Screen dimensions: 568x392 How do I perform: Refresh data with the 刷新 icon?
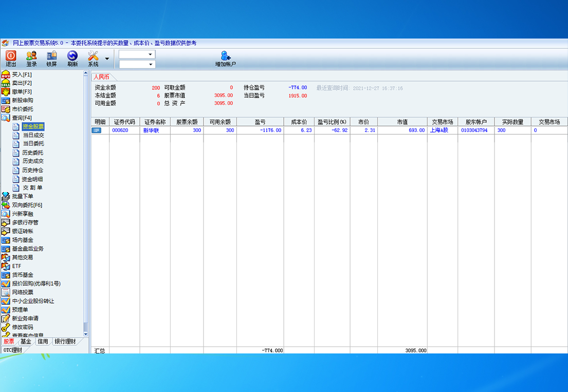(72, 58)
